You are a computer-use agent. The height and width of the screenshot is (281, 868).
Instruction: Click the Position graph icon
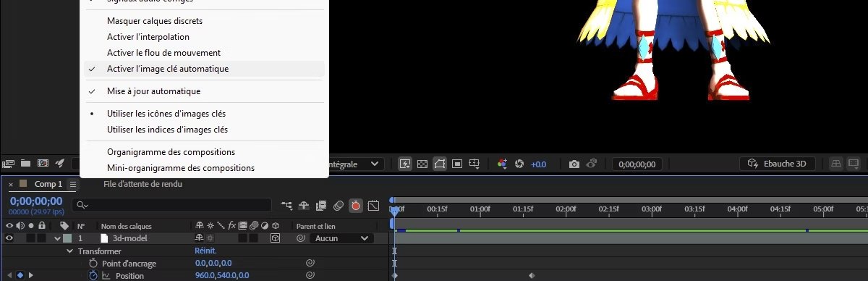[106, 276]
